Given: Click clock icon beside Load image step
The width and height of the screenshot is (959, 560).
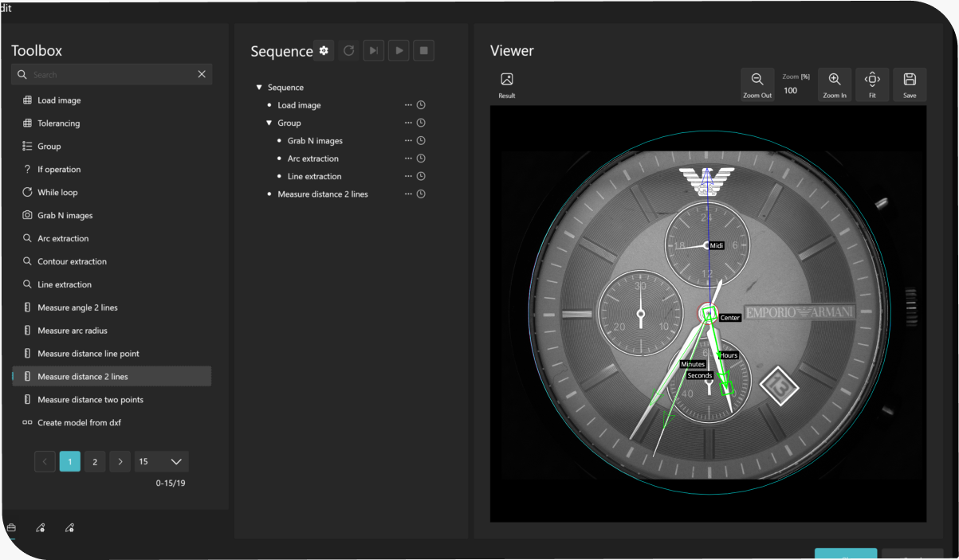Looking at the screenshot, I should point(421,105).
